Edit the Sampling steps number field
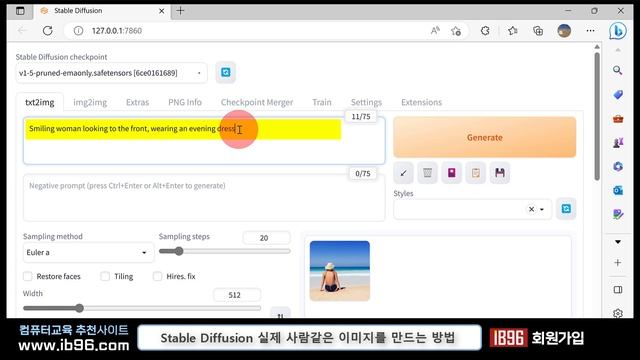Image resolution: width=640 pixels, height=360 pixels. click(266, 238)
